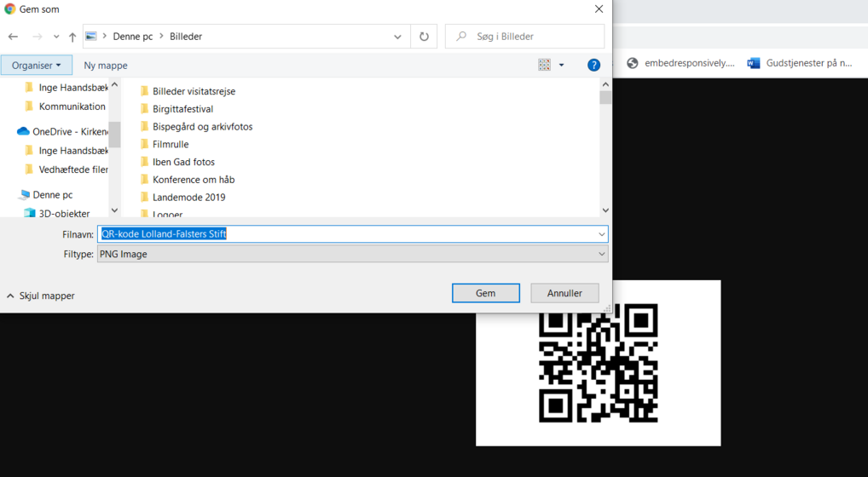Click the QR code image

[x=598, y=363]
